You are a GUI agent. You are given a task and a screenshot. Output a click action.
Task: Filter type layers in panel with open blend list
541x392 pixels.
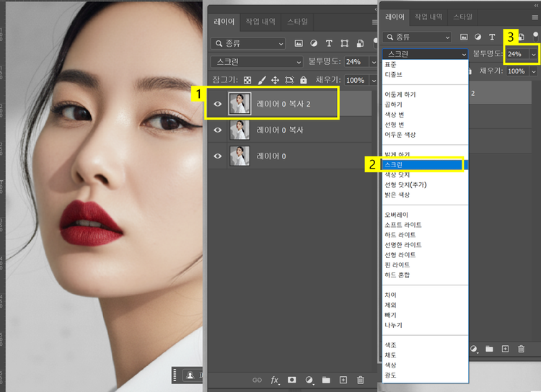tap(492, 37)
